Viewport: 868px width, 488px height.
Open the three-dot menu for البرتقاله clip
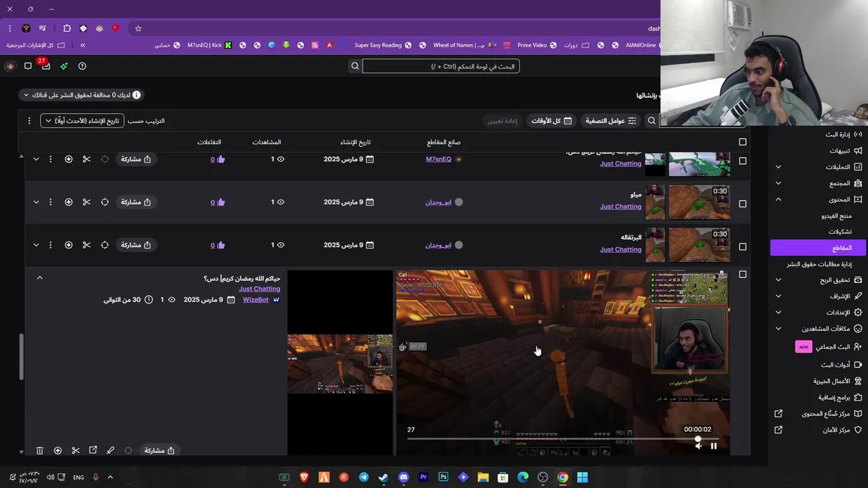pyautogui.click(x=50, y=245)
